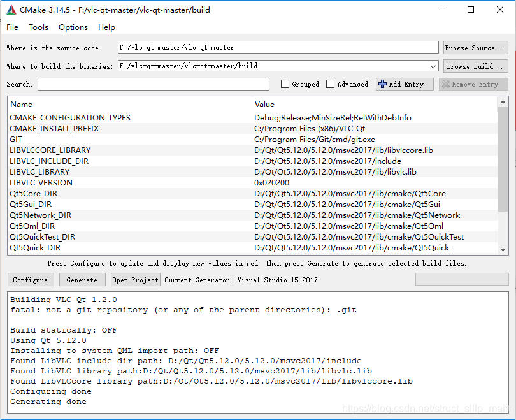This screenshot has width=516, height=420.
Task: Click the blue plus Add Entry icon
Action: pyautogui.click(x=382, y=84)
